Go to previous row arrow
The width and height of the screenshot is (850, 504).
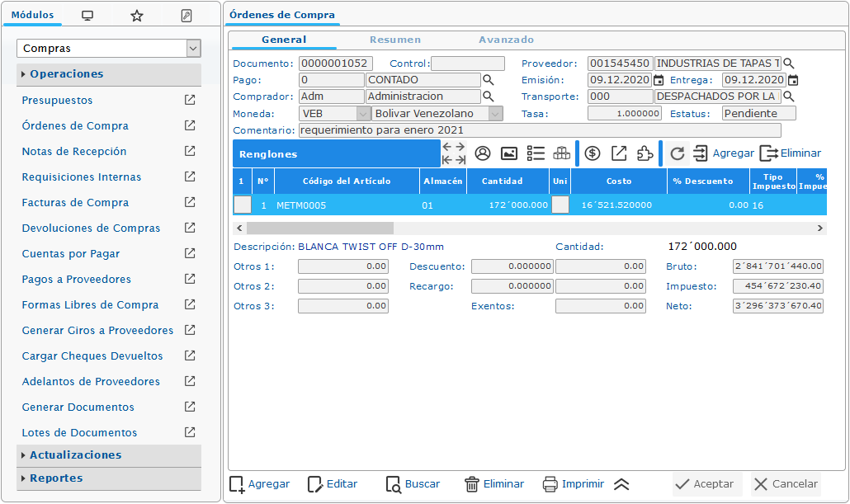(447, 147)
